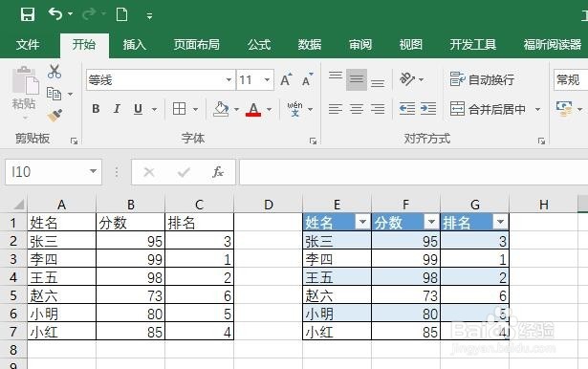Expand the Name Box dropdown arrow
Viewport: 588px width, 369px height.
tap(93, 172)
